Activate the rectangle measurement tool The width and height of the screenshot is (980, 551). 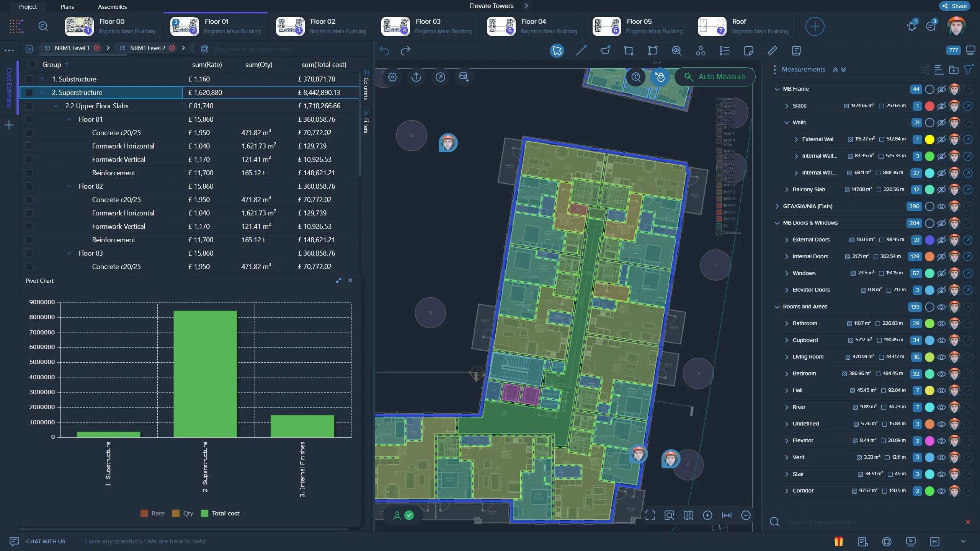(x=628, y=51)
